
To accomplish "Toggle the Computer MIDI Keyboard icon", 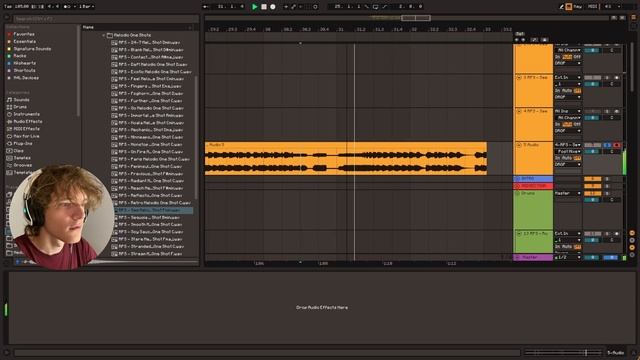I will [x=569, y=7].
